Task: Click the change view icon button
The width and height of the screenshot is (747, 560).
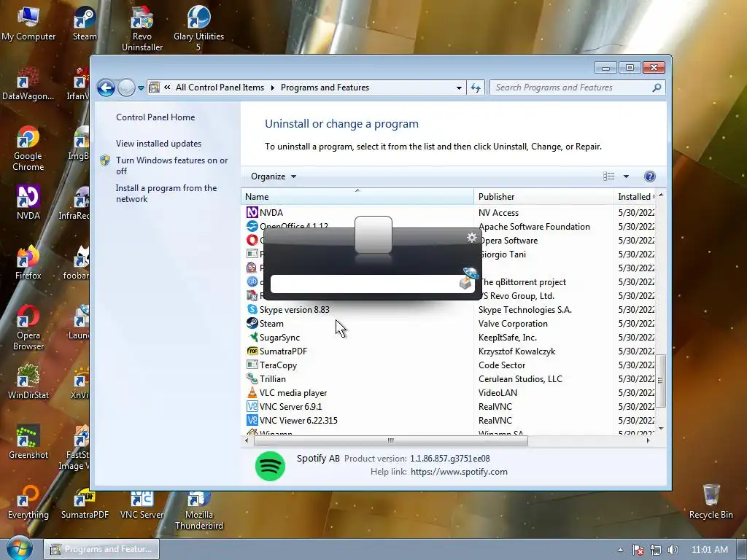Action: click(x=609, y=176)
